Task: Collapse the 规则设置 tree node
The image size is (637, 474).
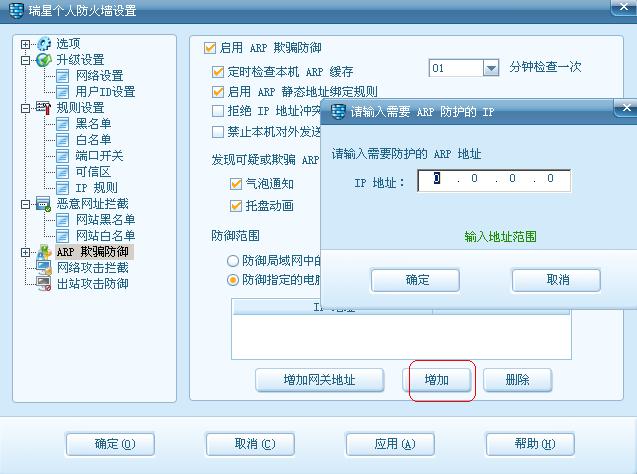Action: pos(25,108)
